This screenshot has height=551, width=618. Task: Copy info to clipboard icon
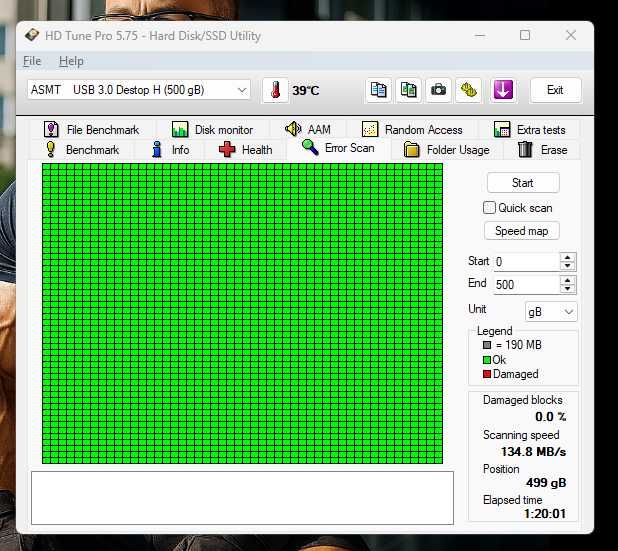coord(378,90)
